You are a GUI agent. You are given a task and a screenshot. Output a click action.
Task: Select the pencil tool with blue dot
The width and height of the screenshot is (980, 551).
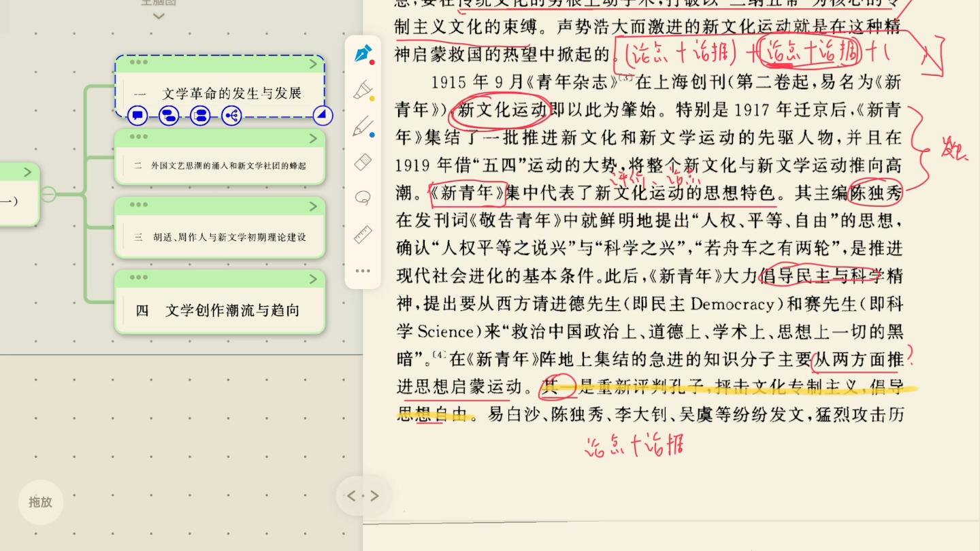[x=363, y=127]
